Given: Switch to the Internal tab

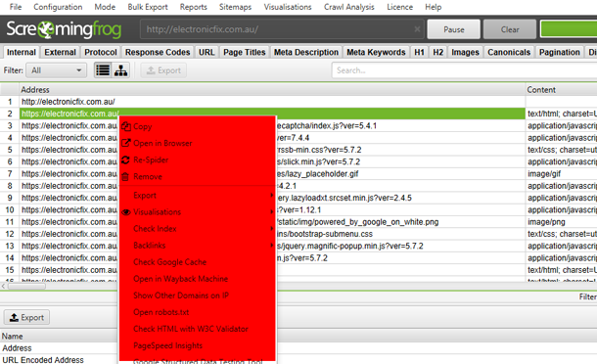Looking at the screenshot, I should pos(21,52).
